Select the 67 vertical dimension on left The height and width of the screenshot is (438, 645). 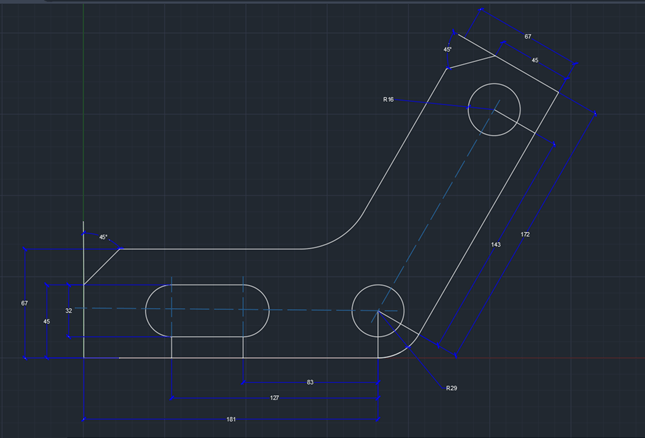[24, 302]
